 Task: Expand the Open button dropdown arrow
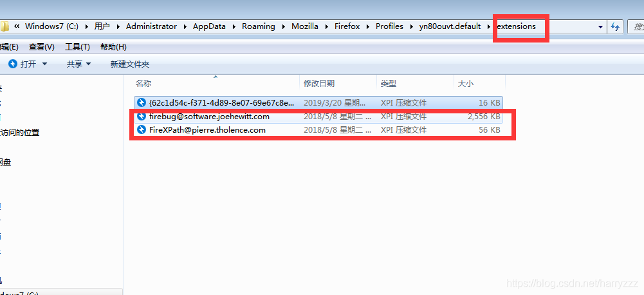[45, 64]
